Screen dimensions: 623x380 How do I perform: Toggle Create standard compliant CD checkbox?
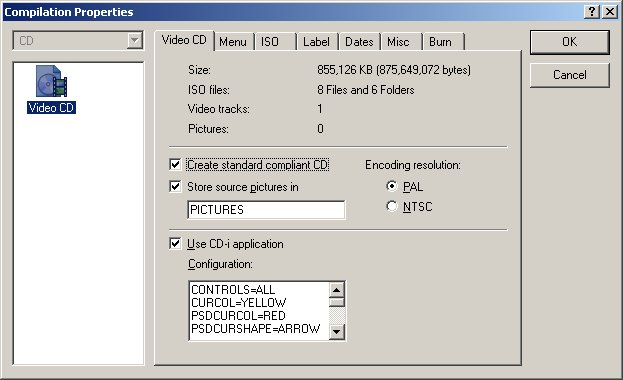point(175,165)
